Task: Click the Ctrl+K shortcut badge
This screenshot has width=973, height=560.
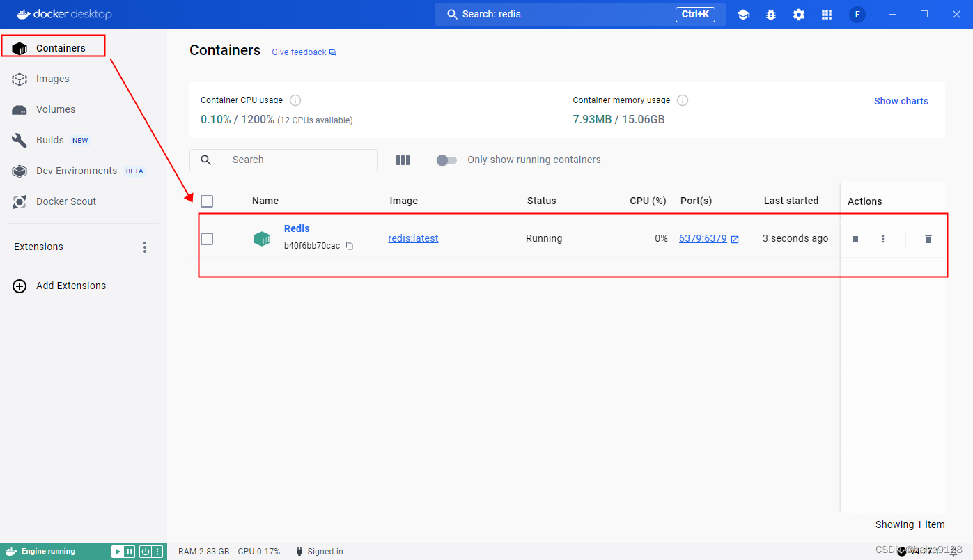Action: tap(695, 15)
